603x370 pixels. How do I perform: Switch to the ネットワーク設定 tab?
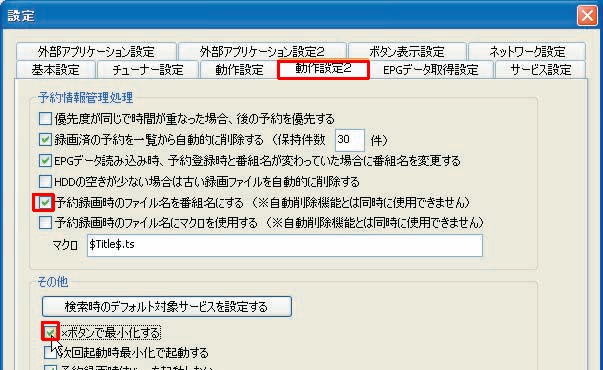(527, 51)
